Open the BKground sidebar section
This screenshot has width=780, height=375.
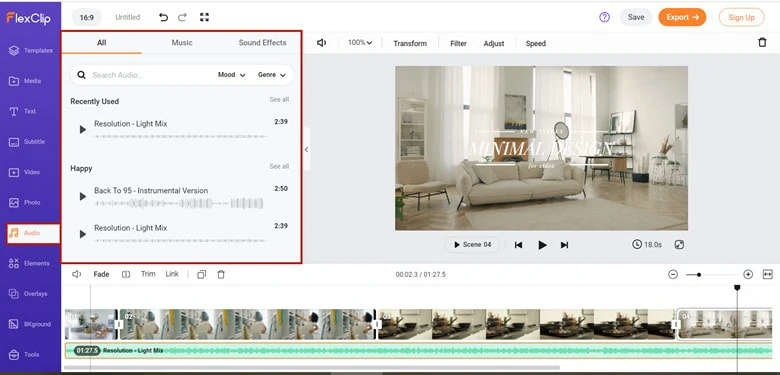[x=30, y=324]
